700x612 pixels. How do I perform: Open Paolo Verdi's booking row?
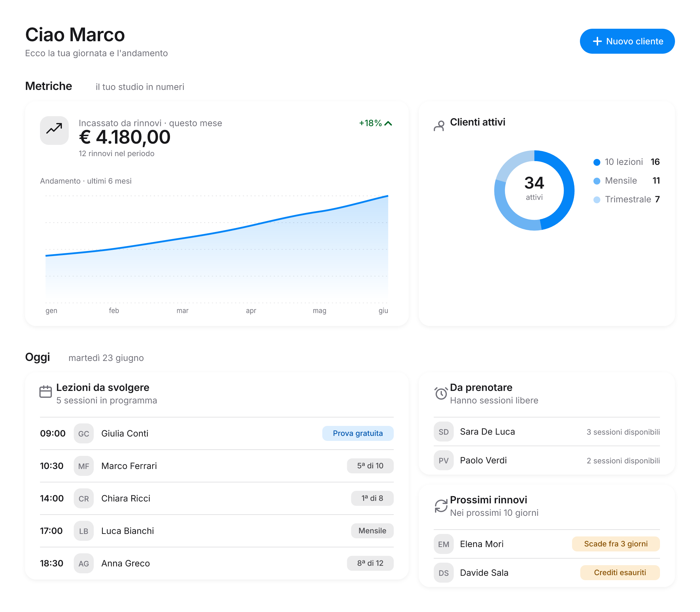point(547,460)
